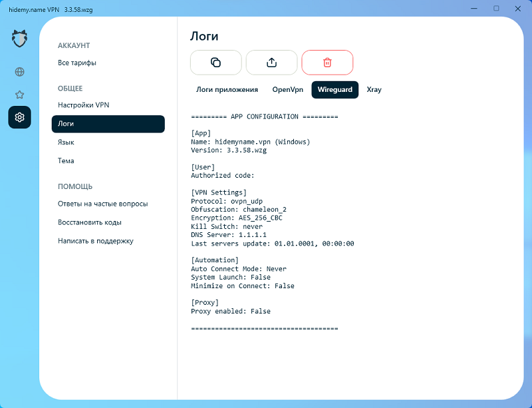The image size is (532, 408).
Task: Open the globe servers section
Action: coord(19,72)
